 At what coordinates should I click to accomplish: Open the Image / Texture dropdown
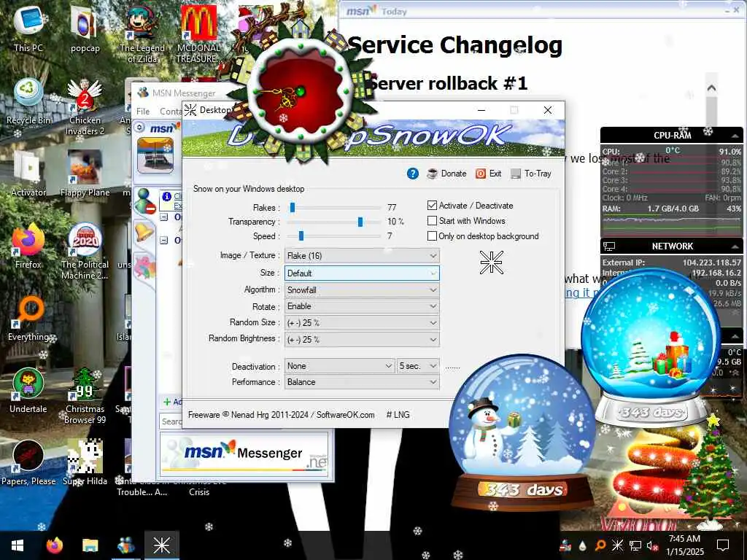(362, 256)
